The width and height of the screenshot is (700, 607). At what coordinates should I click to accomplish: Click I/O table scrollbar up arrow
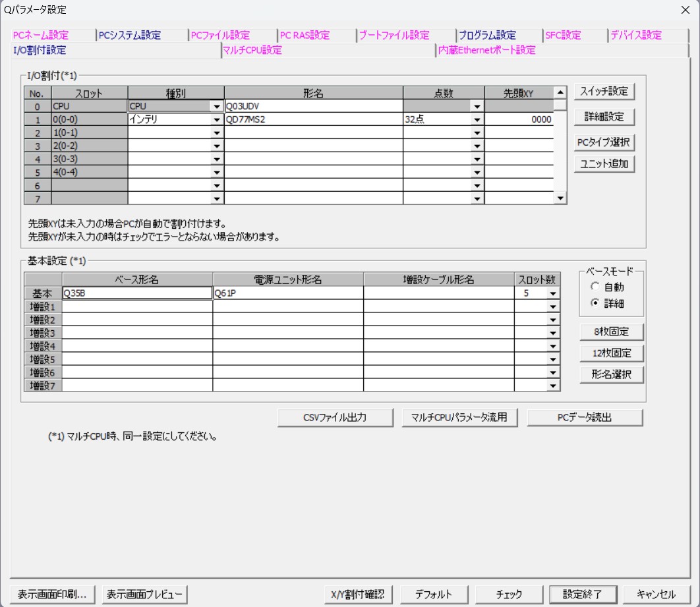[x=560, y=92]
